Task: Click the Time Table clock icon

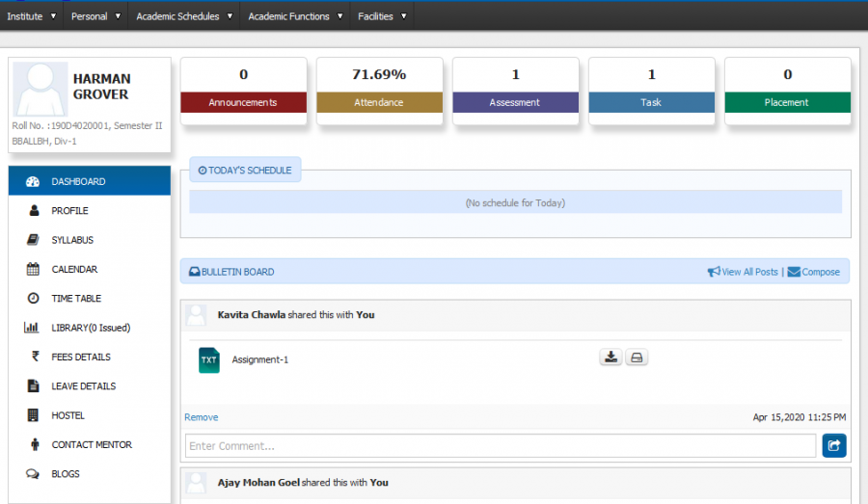Action: 33,298
